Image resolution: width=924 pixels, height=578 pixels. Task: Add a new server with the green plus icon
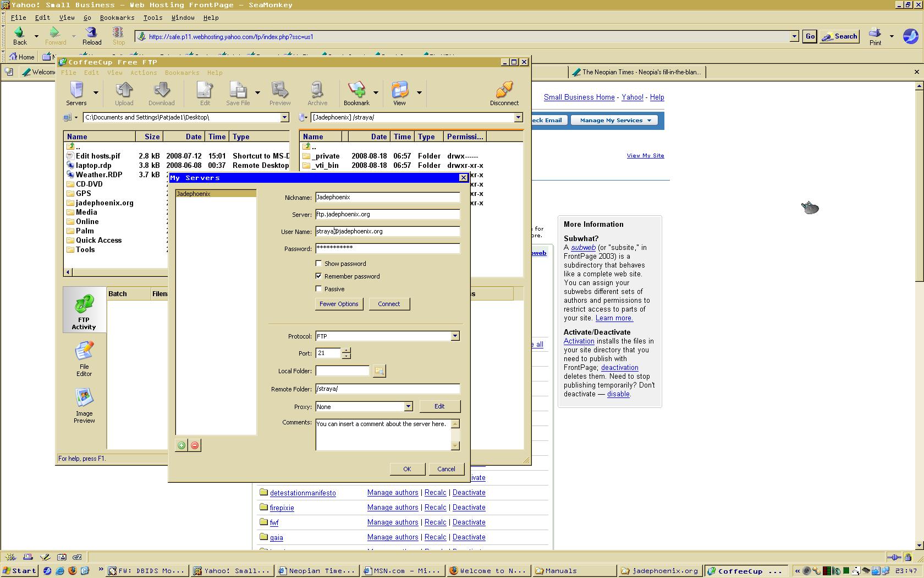[x=182, y=445]
